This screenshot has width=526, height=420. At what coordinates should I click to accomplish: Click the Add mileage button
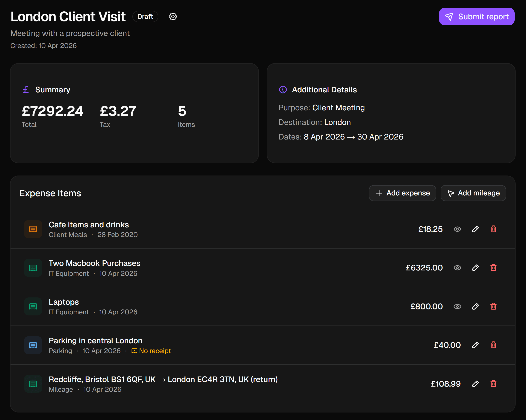(x=473, y=193)
